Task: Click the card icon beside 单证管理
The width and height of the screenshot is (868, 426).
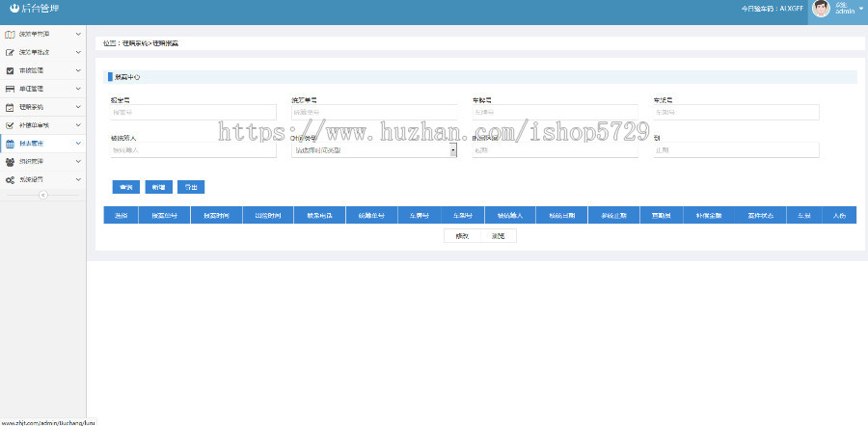Action: tap(10, 89)
